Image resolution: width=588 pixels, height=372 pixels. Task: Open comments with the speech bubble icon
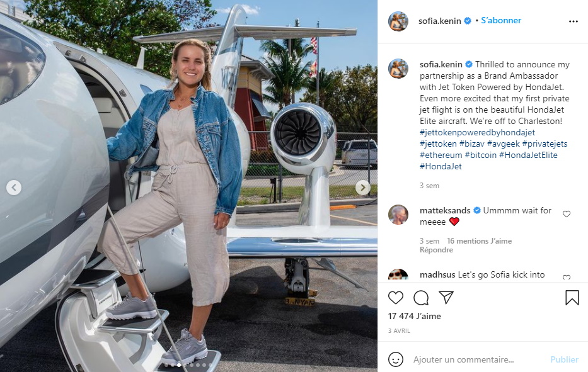[421, 298]
